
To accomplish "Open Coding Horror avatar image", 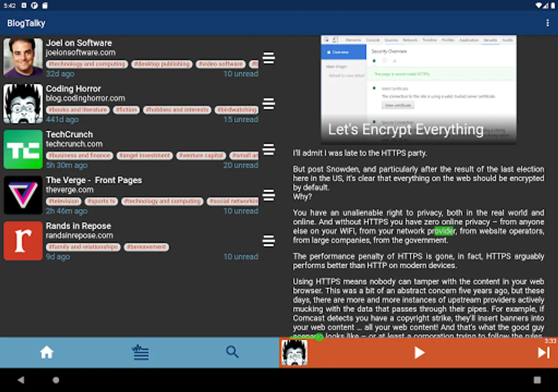I will point(23,104).
